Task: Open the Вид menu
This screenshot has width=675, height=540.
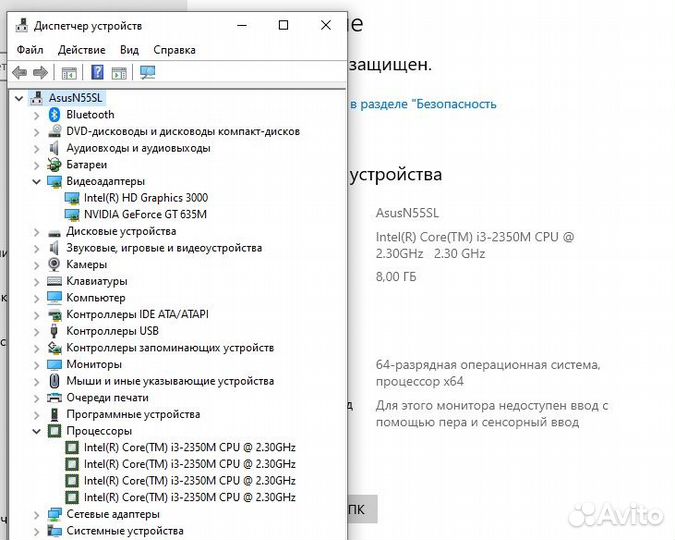Action: (129, 50)
